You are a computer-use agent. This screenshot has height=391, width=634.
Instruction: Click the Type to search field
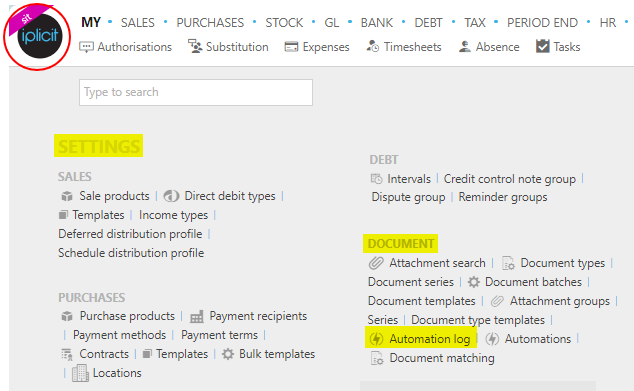196,93
